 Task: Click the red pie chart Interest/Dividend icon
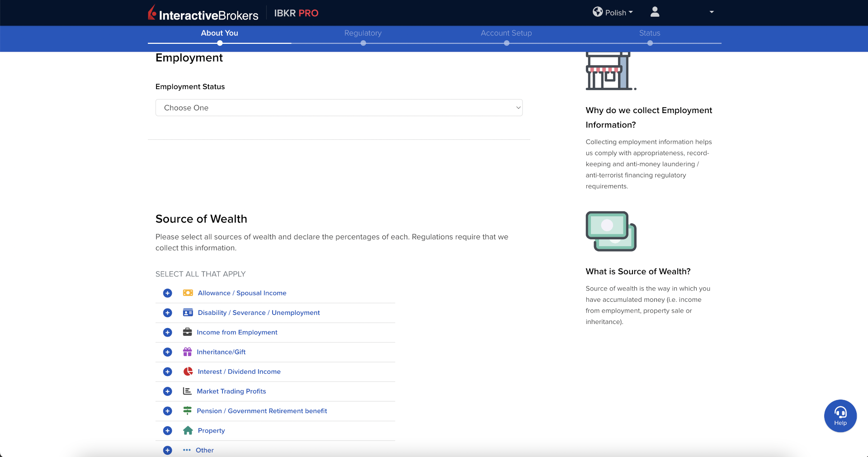point(188,371)
